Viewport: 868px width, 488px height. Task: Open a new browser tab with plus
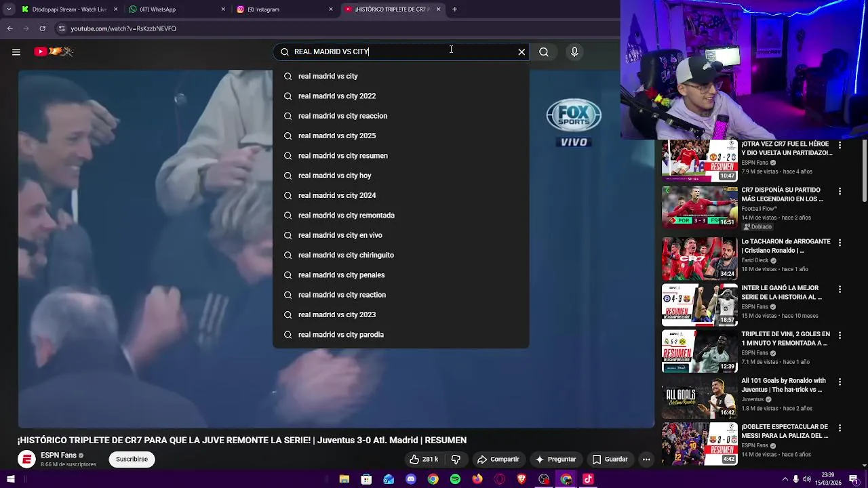(454, 9)
